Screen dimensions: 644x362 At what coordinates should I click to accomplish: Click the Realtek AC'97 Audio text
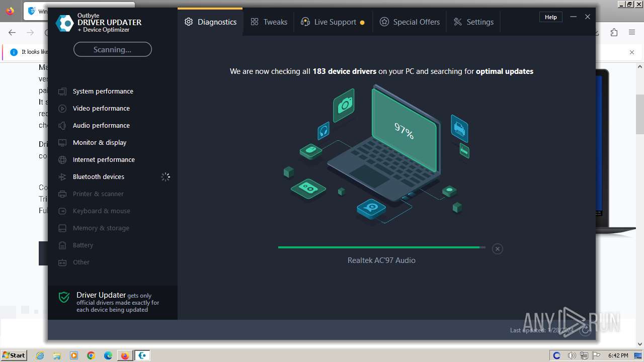pos(381,260)
